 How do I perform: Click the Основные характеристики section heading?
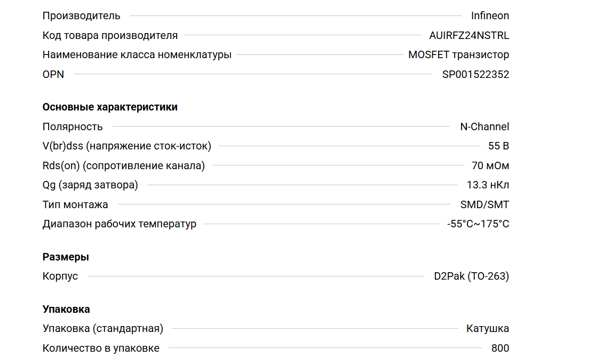[x=110, y=107]
